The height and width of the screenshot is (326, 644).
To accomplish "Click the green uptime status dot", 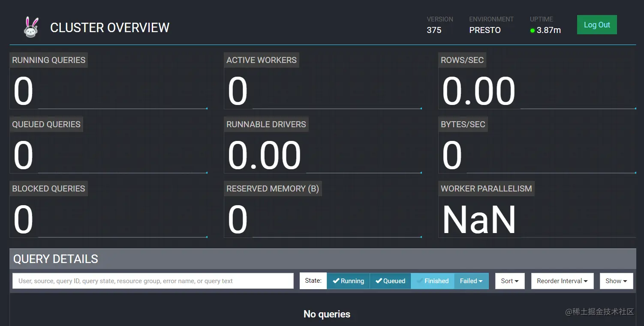I will [533, 30].
